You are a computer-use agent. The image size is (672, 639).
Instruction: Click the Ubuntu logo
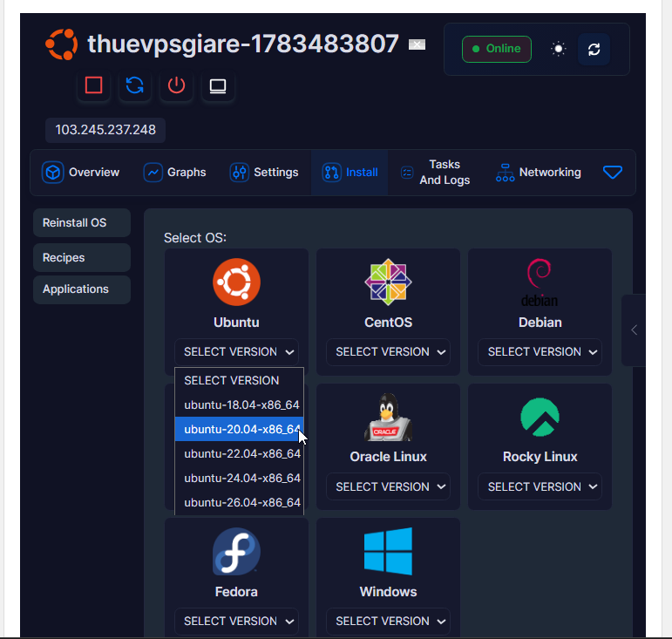[x=236, y=282]
